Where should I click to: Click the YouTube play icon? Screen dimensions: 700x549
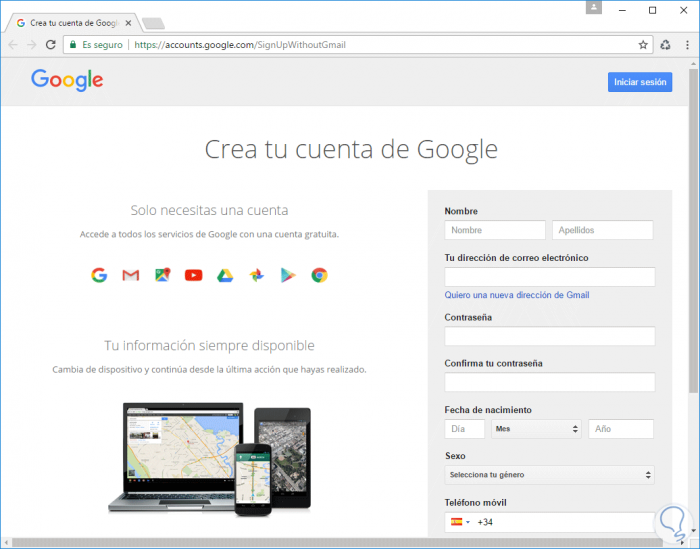click(193, 275)
